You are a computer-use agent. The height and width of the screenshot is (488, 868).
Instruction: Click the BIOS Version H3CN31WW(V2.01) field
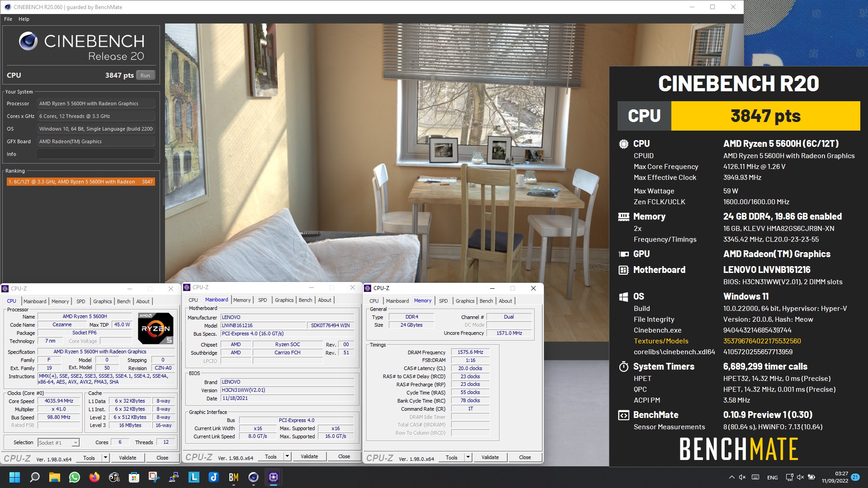coord(287,390)
